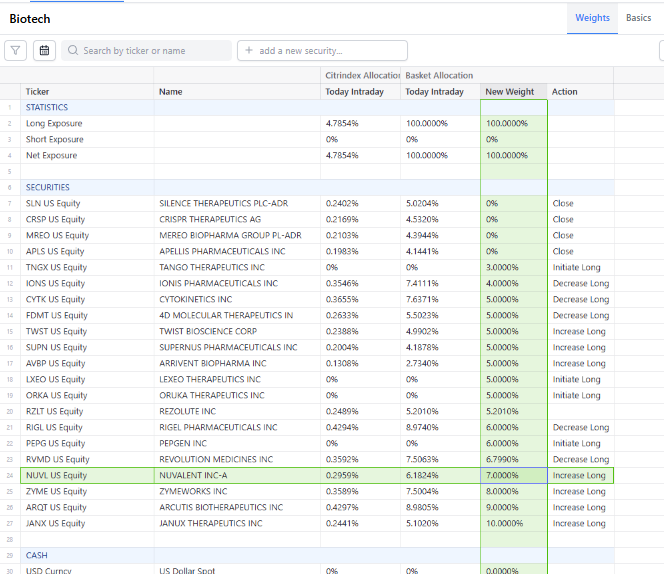
Task: Select TNGX US Equity ticker cell
Action: pos(87,268)
